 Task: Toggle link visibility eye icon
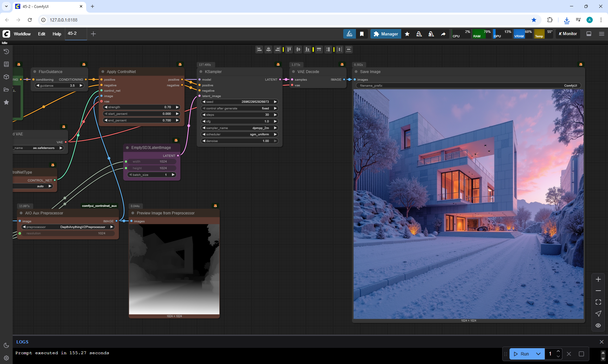(x=598, y=325)
